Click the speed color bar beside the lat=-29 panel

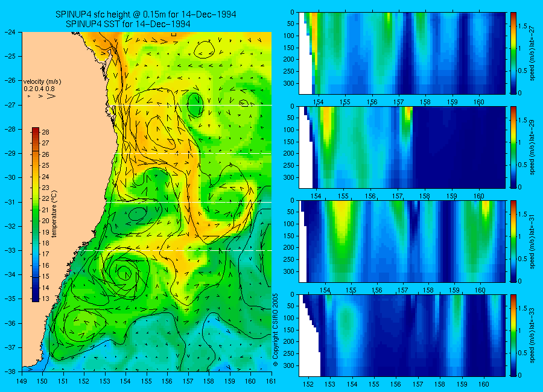pyautogui.click(x=513, y=147)
